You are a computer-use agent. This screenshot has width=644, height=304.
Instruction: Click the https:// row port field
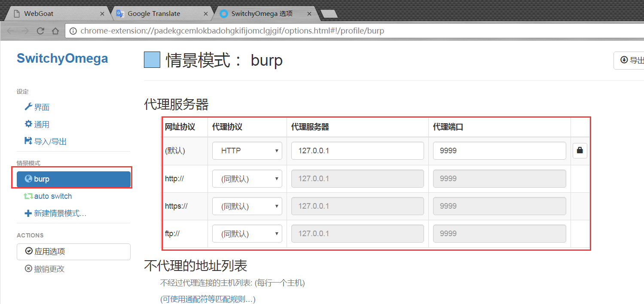(x=499, y=206)
